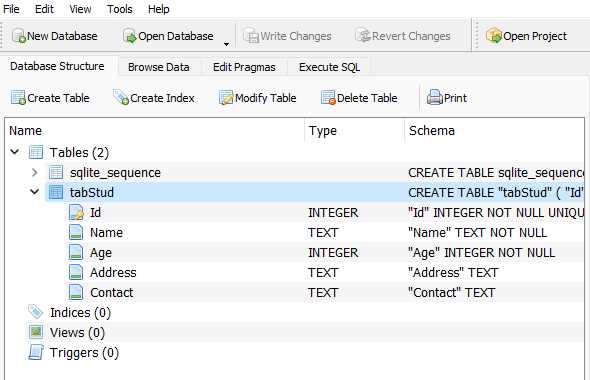Click the Age field icon
Viewport: 590px width, 380px height.
[x=76, y=252]
